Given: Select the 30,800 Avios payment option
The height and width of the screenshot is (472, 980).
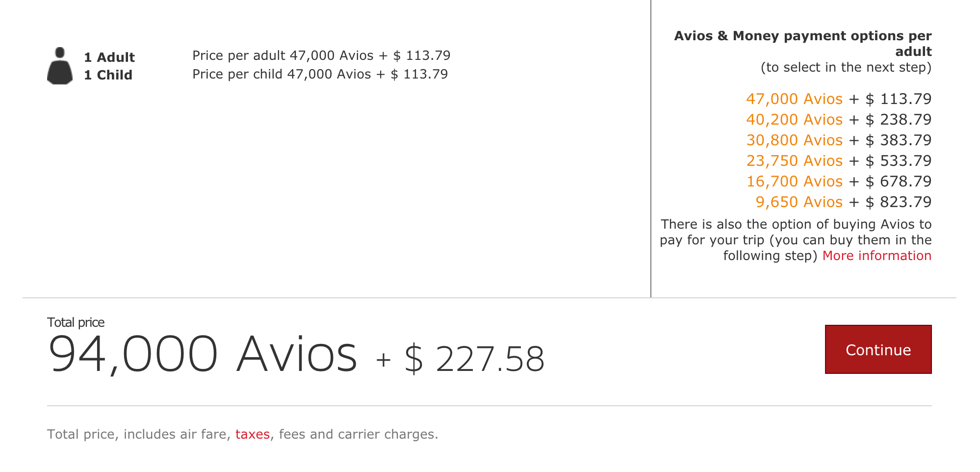Looking at the screenshot, I should 794,140.
